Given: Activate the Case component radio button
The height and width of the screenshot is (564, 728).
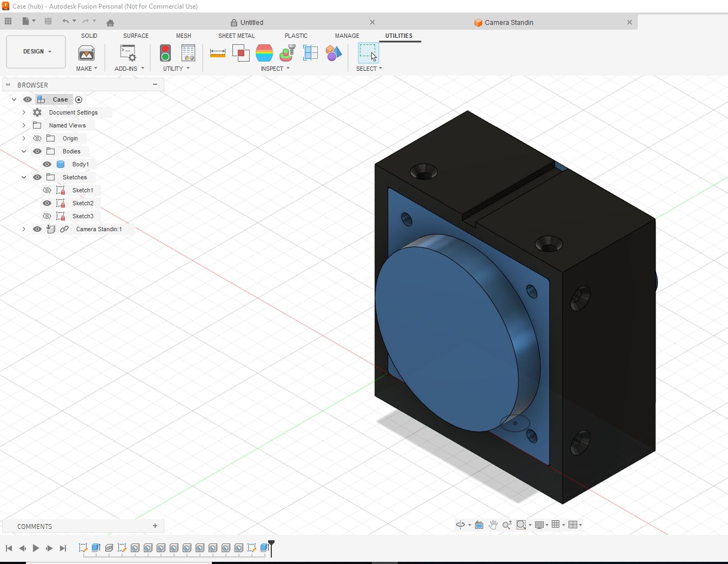Looking at the screenshot, I should coord(79,99).
